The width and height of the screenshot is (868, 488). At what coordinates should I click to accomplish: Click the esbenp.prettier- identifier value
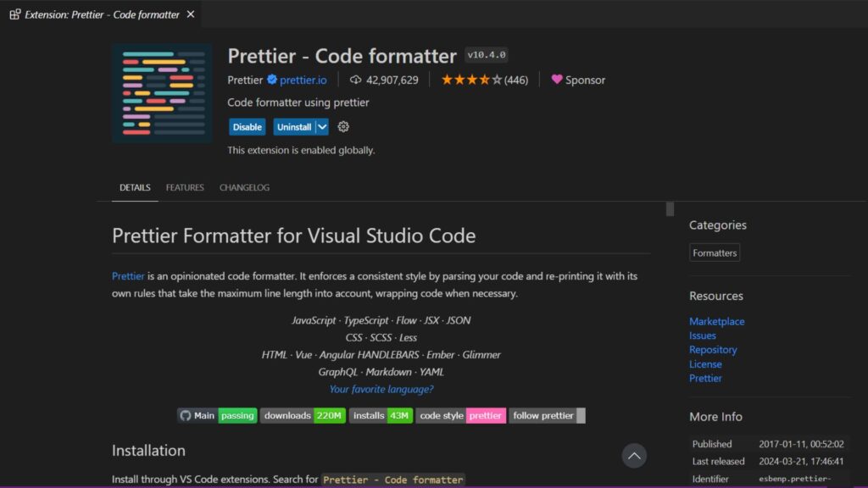click(x=795, y=479)
